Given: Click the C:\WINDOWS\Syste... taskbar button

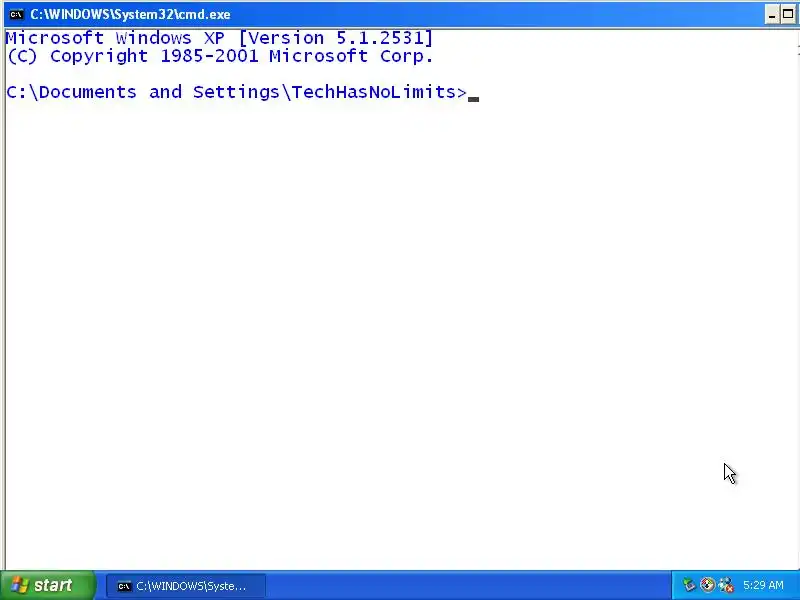Looking at the screenshot, I should click(186, 586).
